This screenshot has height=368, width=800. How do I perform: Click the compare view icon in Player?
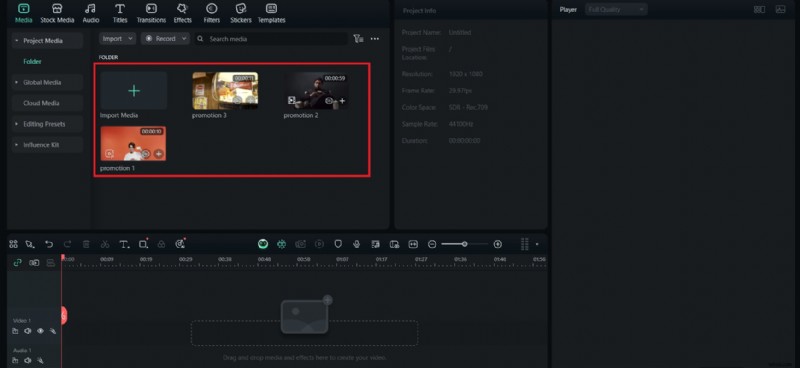(760, 9)
